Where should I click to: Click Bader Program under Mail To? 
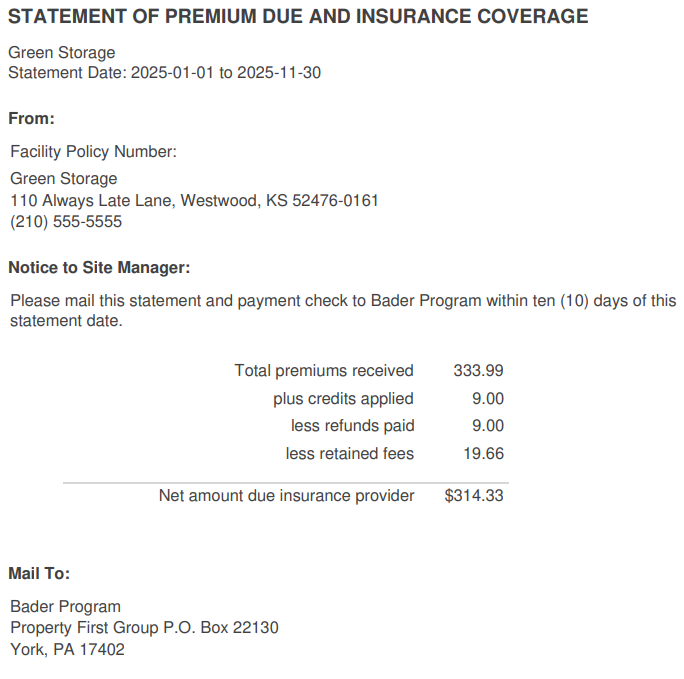(65, 607)
